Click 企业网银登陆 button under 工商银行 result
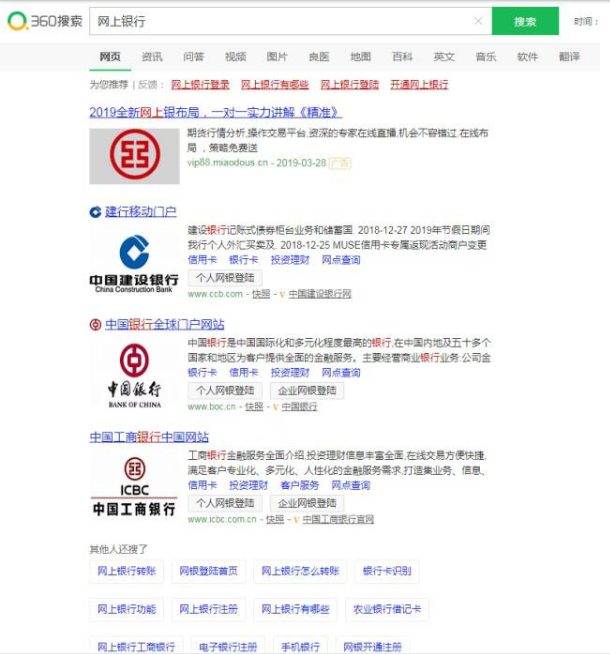This screenshot has height=654, width=610. tap(307, 503)
